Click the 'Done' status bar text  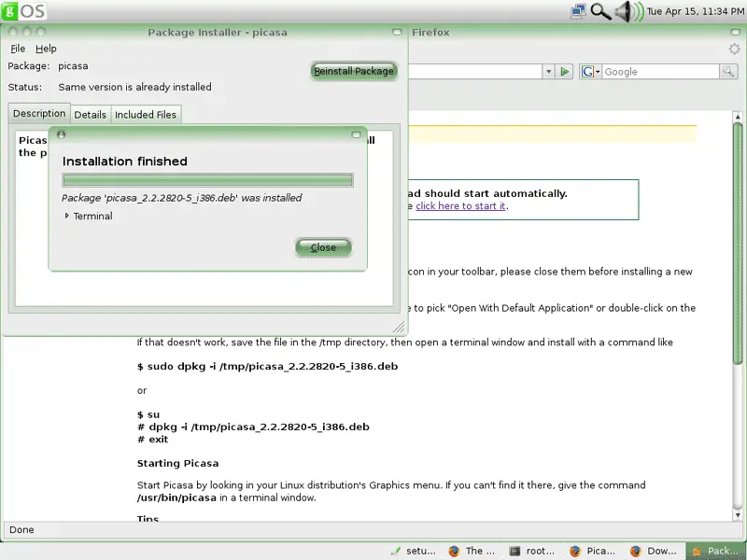tap(21, 529)
